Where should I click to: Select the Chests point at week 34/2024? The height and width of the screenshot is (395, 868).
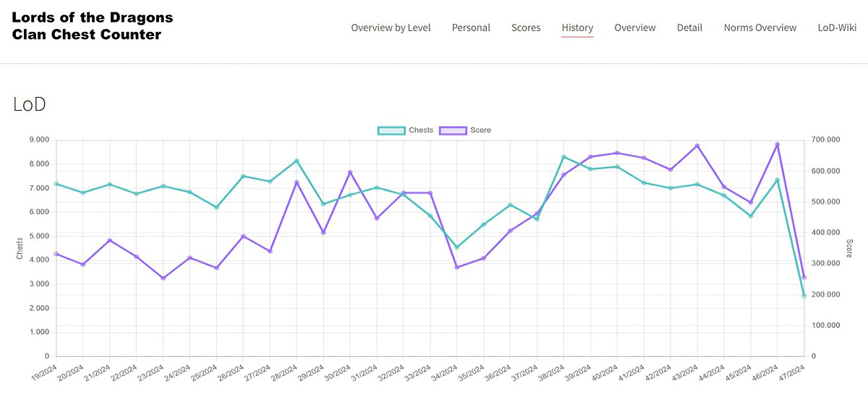click(x=457, y=247)
